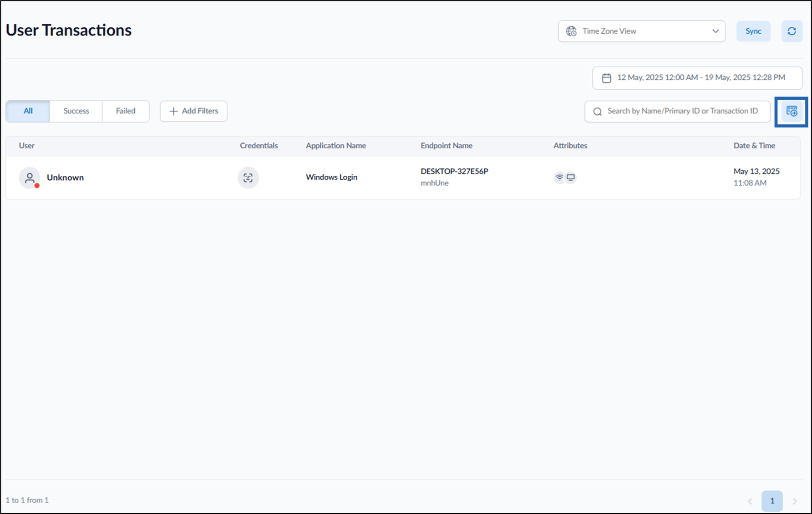Click the Date & Time column header
The width and height of the screenshot is (812, 514).
click(x=754, y=146)
